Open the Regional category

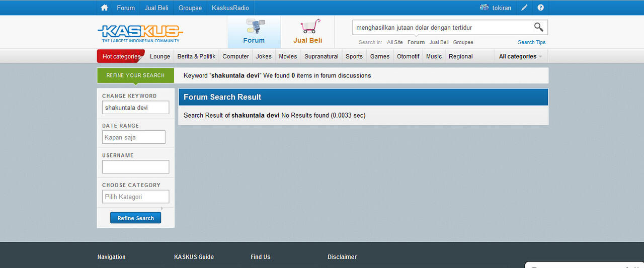pos(461,56)
